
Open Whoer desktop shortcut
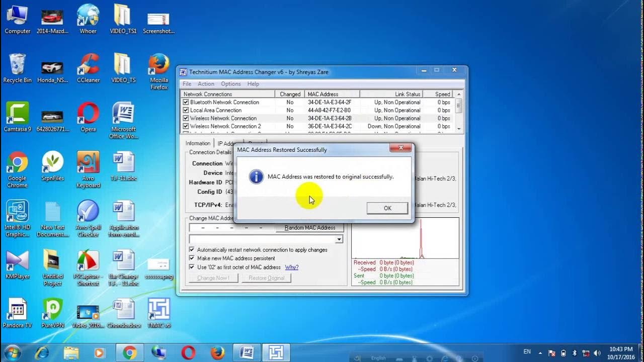(x=88, y=20)
